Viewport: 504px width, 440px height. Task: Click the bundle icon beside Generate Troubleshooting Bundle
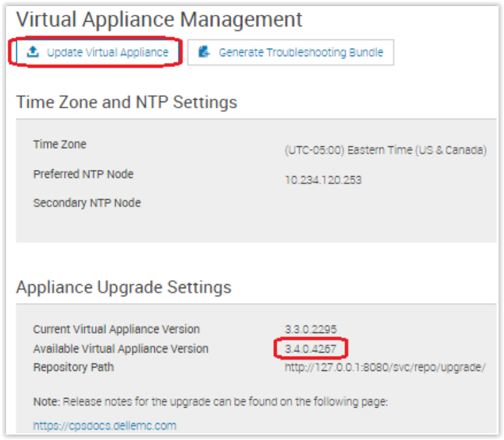204,52
